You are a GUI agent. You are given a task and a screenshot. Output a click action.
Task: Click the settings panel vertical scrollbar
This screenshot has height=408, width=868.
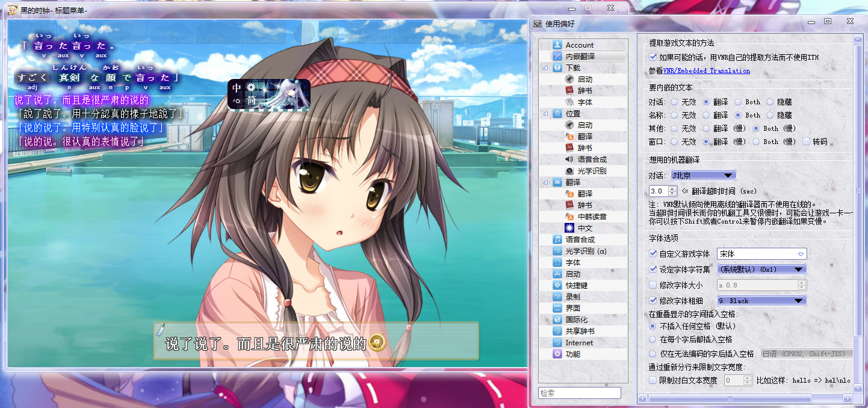click(858, 214)
